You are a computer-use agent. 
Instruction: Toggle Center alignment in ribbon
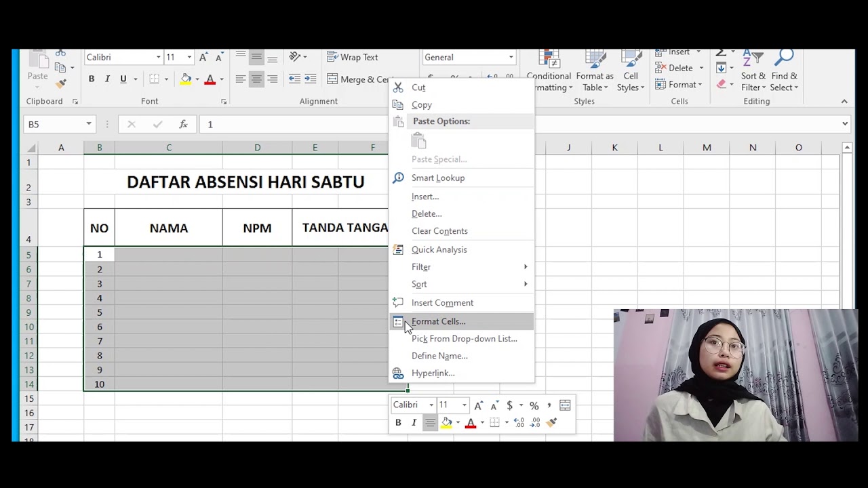pos(256,79)
